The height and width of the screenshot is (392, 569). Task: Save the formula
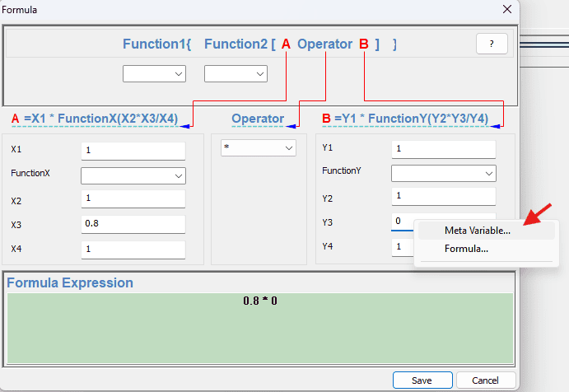coord(422,380)
